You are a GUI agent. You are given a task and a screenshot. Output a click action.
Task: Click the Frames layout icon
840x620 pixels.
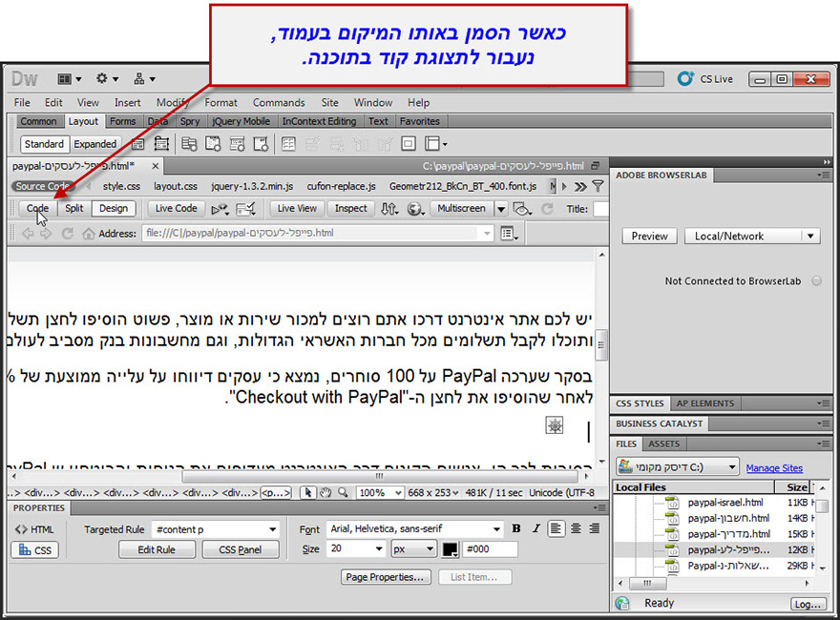[x=435, y=144]
